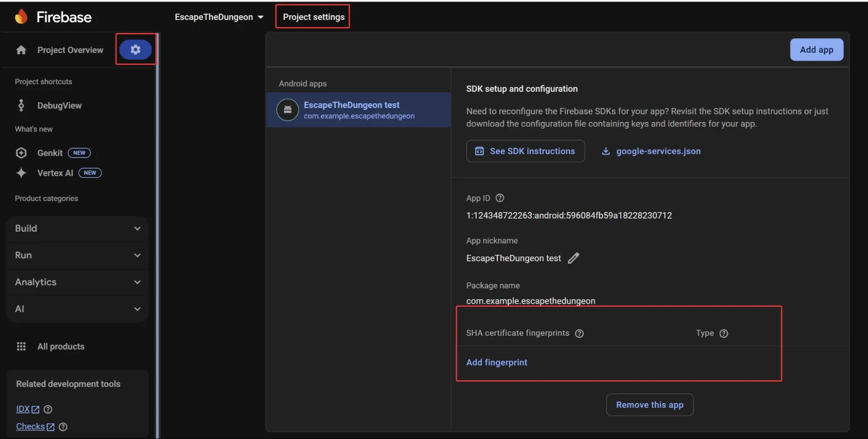The width and height of the screenshot is (868, 439).
Task: Click the Android apps heading
Action: pos(303,83)
